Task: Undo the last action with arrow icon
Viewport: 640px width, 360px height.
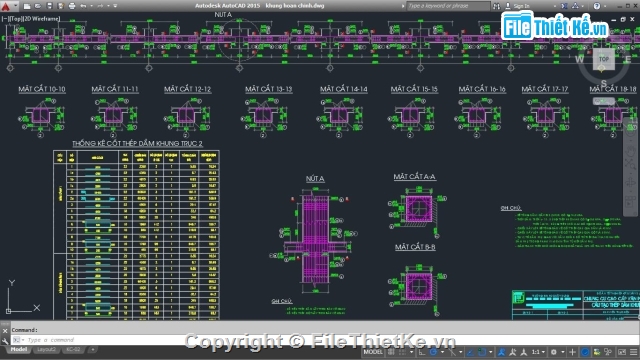Action: (x=83, y=6)
